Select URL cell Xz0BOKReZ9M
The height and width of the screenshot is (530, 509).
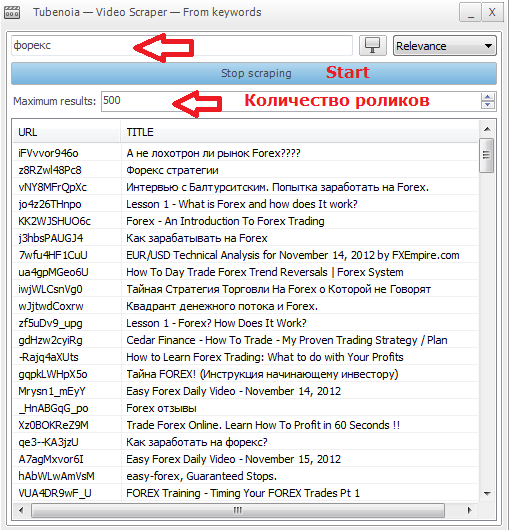coord(53,425)
